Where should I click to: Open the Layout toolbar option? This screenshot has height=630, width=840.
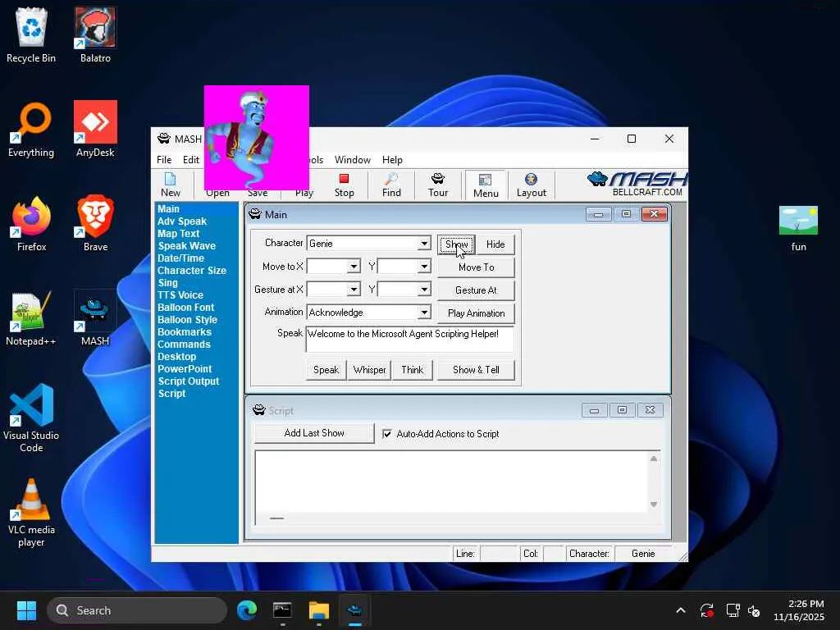pos(531,185)
